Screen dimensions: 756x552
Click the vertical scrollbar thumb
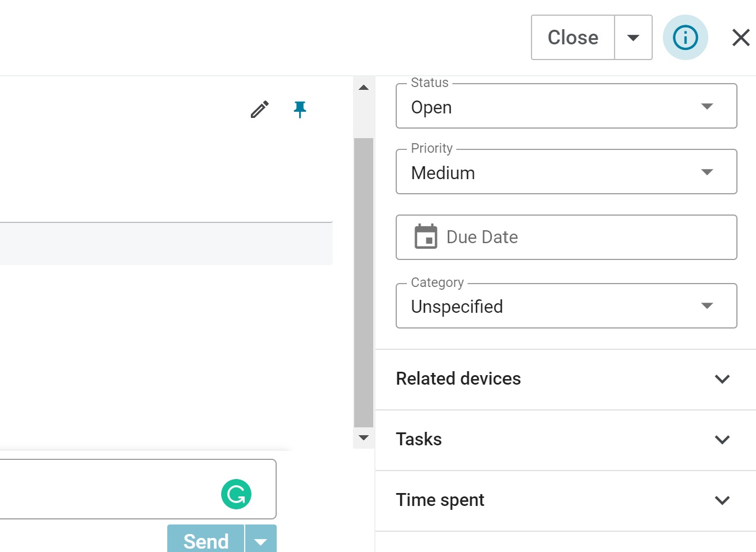pyautogui.click(x=364, y=281)
